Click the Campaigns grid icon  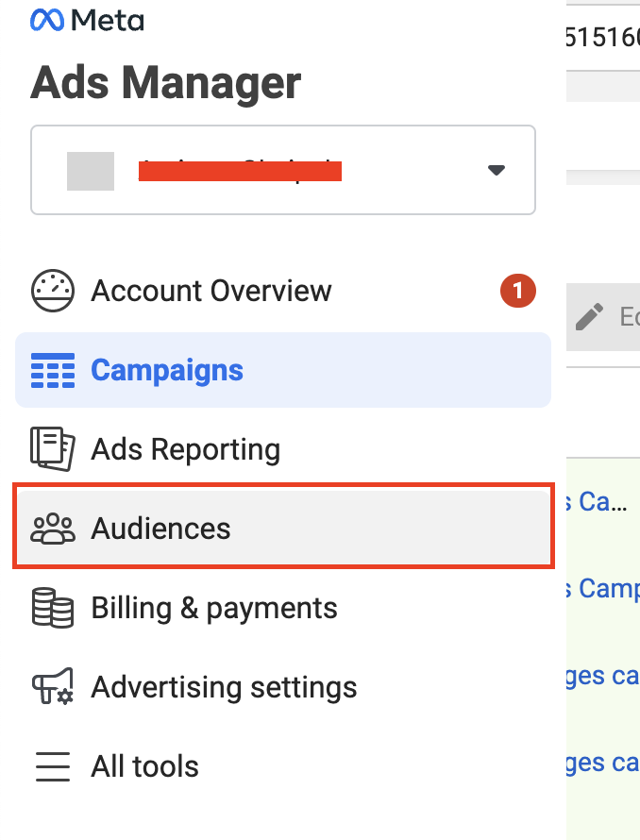point(53,370)
